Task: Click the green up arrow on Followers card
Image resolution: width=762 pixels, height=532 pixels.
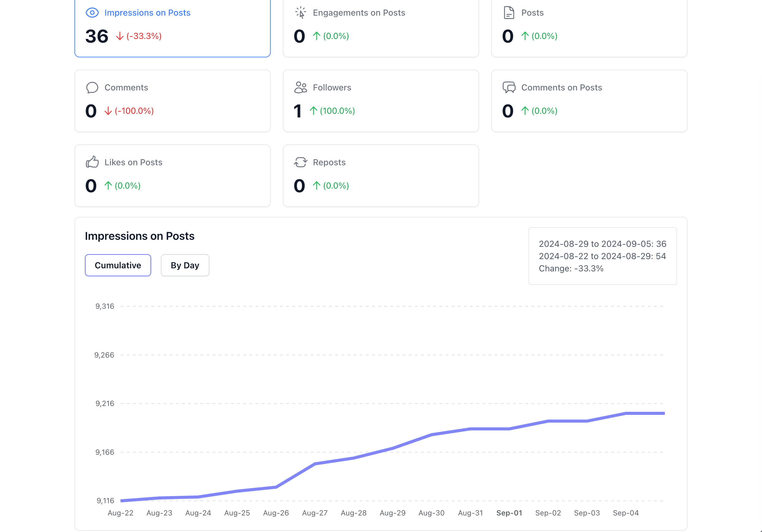Action: click(x=313, y=111)
